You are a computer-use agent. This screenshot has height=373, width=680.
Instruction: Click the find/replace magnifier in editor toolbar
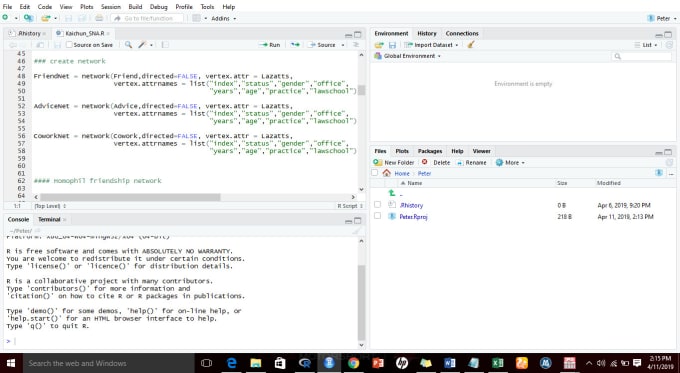click(128, 45)
